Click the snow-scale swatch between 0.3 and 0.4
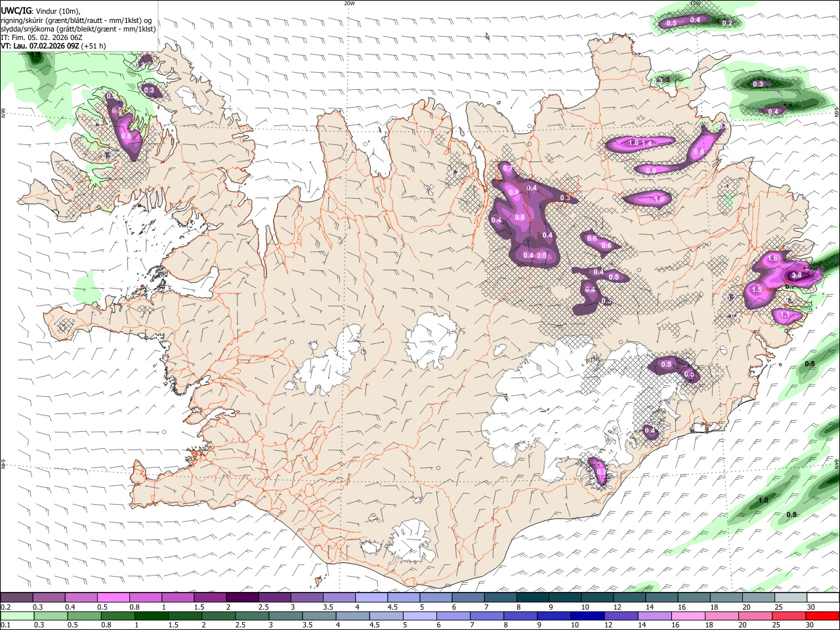The height and width of the screenshot is (630, 840). point(49,598)
